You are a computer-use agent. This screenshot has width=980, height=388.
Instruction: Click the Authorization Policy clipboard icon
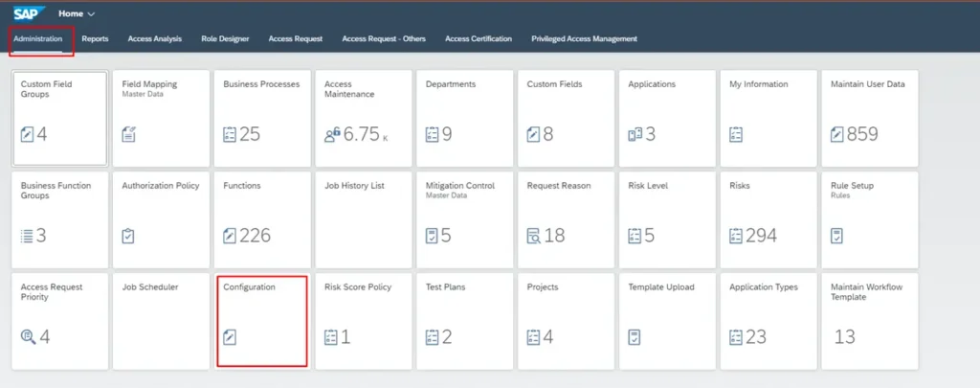pyautogui.click(x=129, y=236)
